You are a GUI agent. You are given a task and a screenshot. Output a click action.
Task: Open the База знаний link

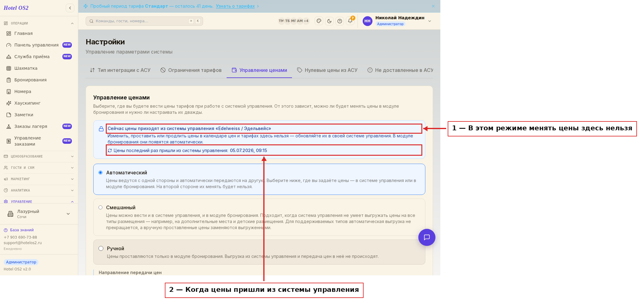[x=22, y=230]
